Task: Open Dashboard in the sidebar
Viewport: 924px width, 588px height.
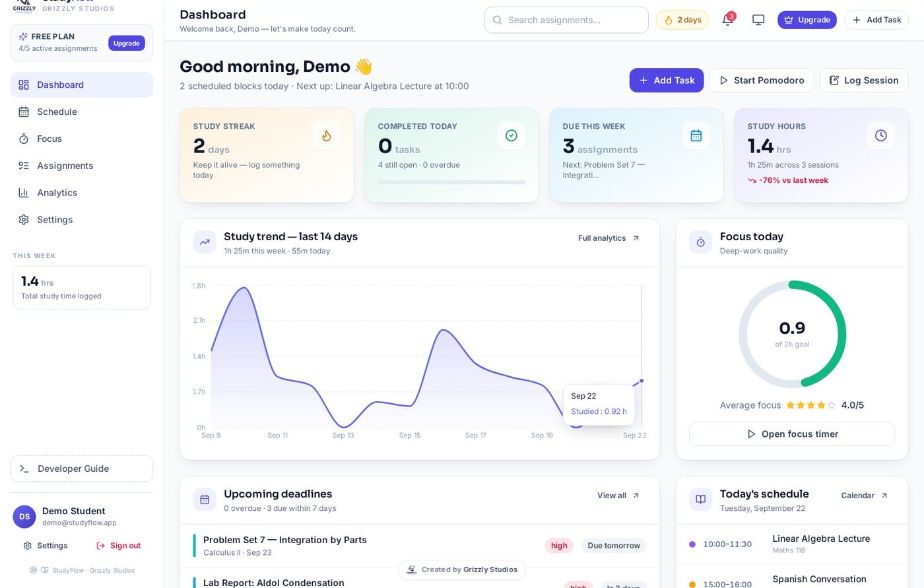Action: click(82, 84)
